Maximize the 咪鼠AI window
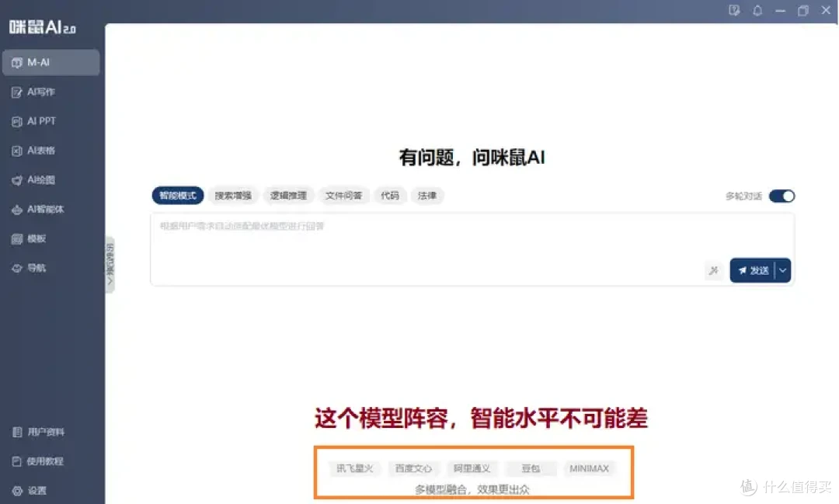The width and height of the screenshot is (839, 504). click(803, 10)
